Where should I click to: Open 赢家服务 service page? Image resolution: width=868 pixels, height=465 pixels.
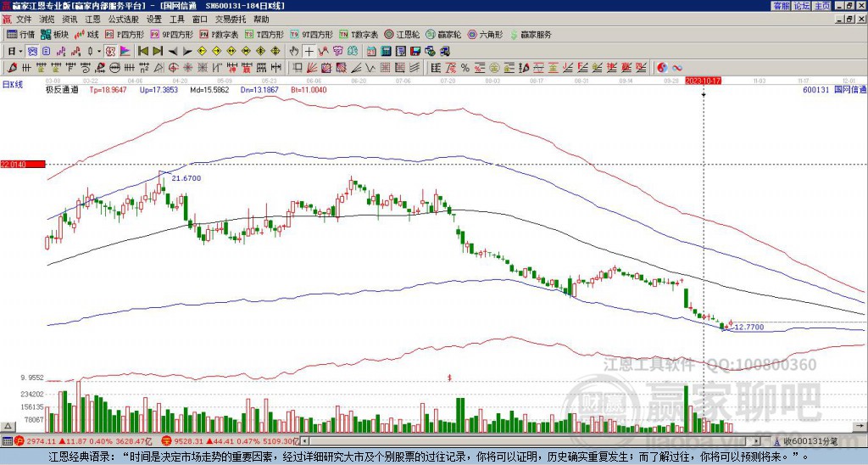[x=531, y=34]
